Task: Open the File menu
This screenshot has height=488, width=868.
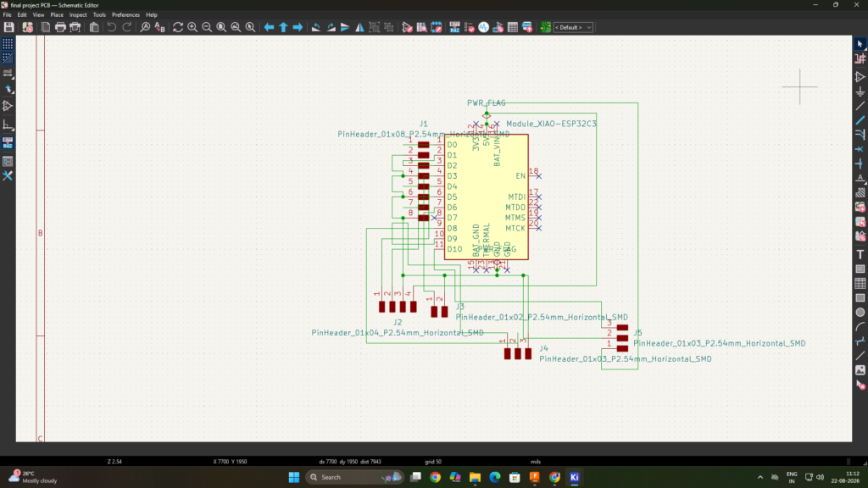Action: (x=7, y=15)
